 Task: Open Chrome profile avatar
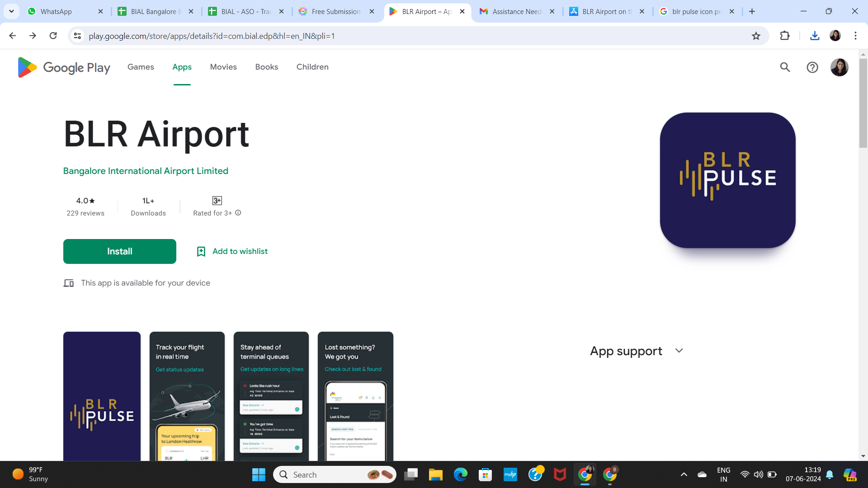835,36
